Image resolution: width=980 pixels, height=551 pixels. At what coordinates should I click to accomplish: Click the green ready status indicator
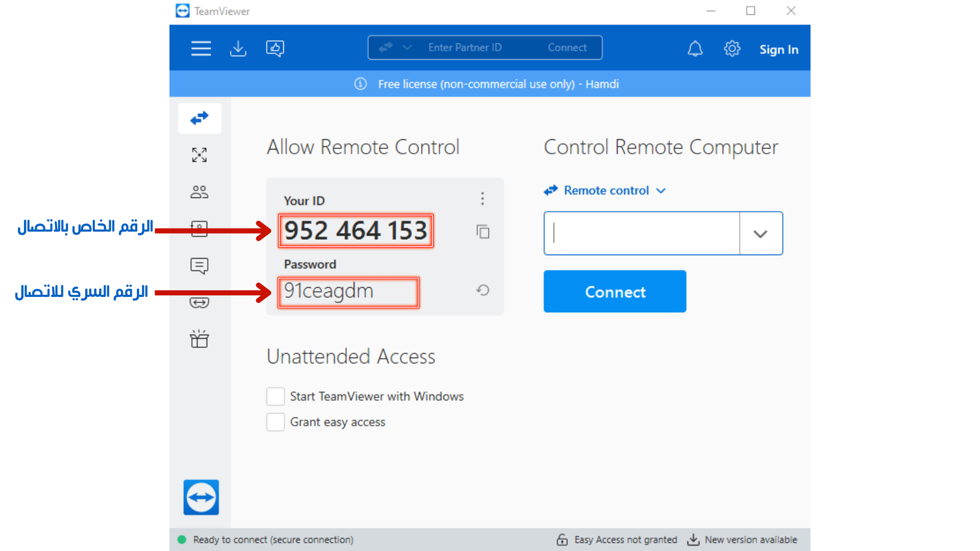click(x=182, y=540)
